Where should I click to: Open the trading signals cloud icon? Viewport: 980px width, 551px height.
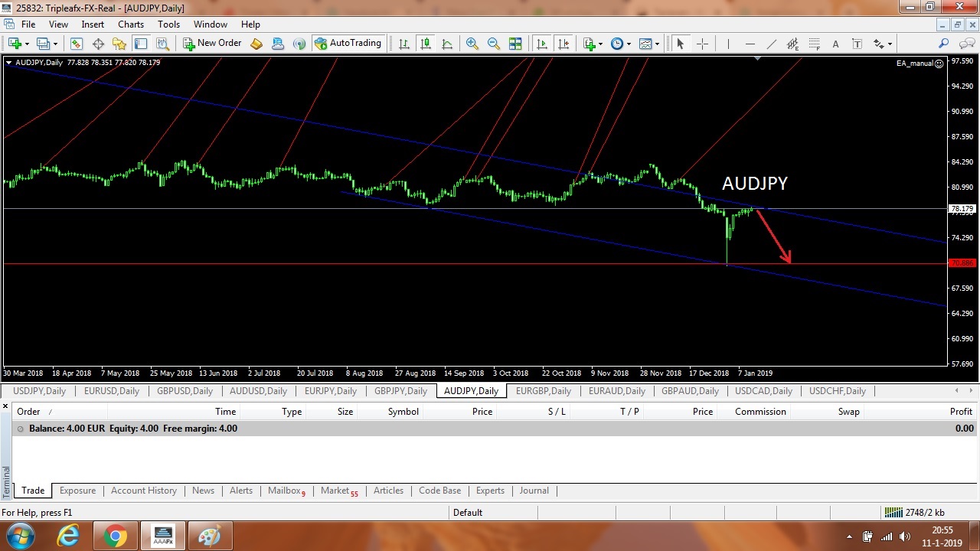tap(278, 44)
